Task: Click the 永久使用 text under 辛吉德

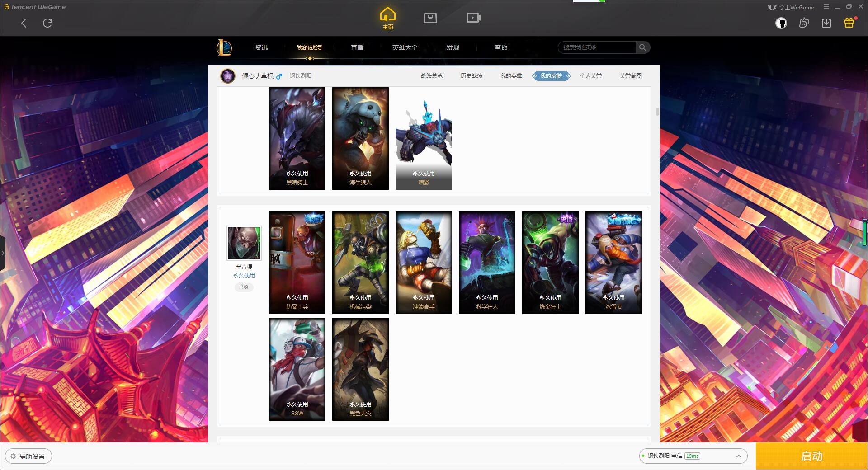Action: click(x=244, y=275)
